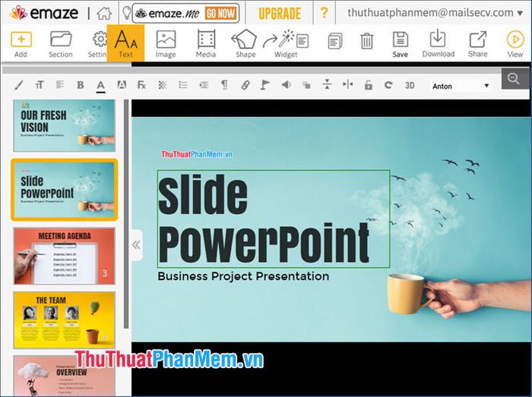
Task: Insert hyperlink with chain icon
Action: click(245, 85)
